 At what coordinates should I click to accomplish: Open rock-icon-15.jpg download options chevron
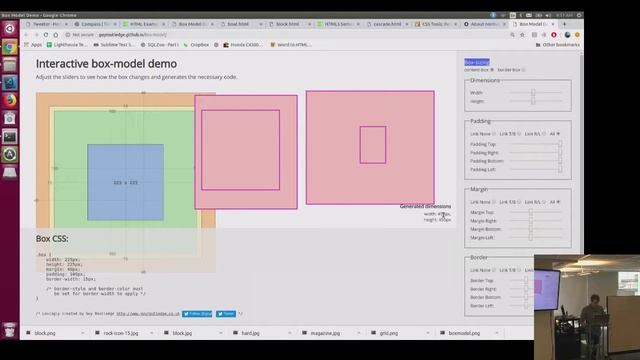click(151, 333)
